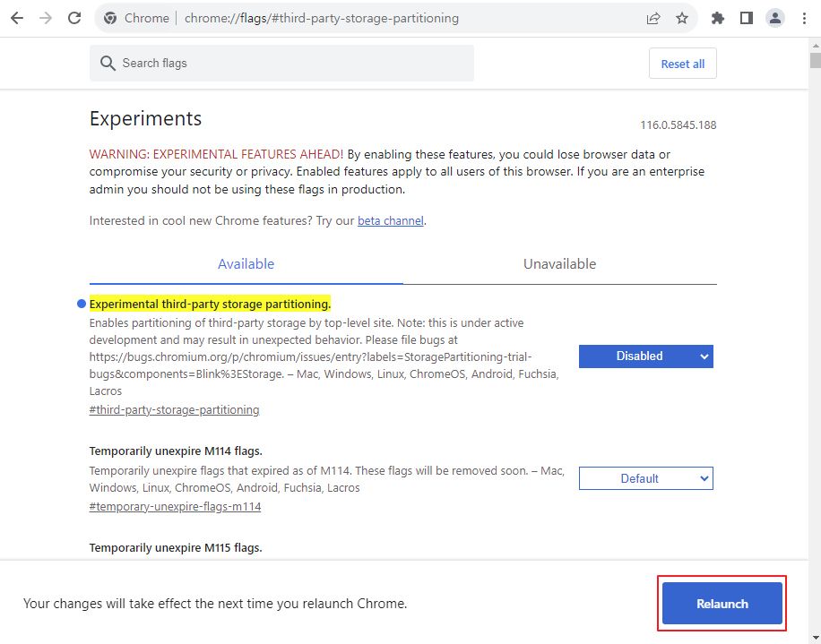Click the share icon in the address bar

[653, 18]
